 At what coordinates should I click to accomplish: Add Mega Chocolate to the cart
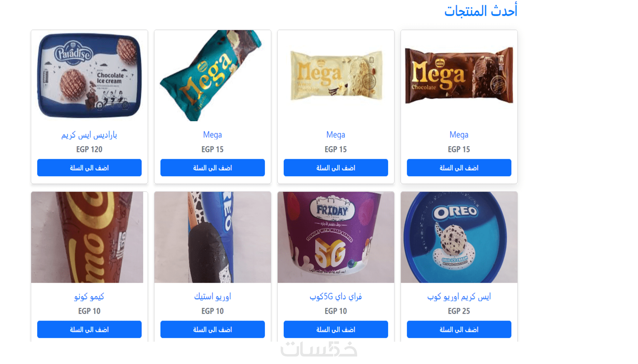[x=459, y=168]
